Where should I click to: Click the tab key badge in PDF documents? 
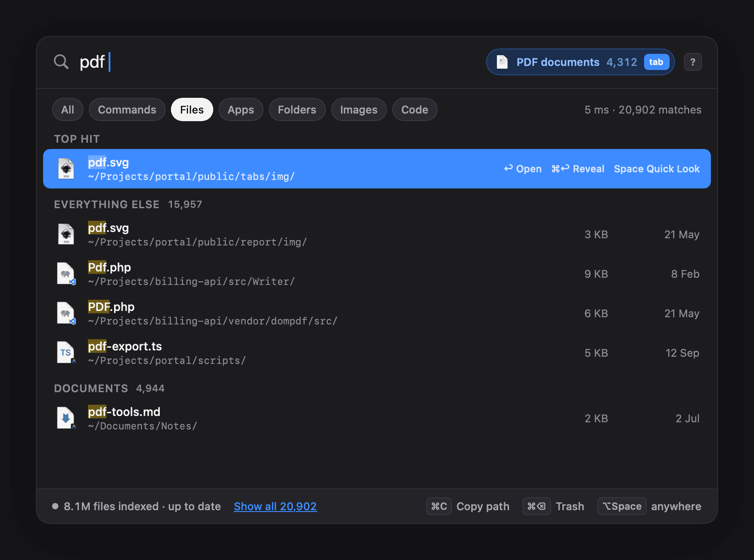(656, 62)
